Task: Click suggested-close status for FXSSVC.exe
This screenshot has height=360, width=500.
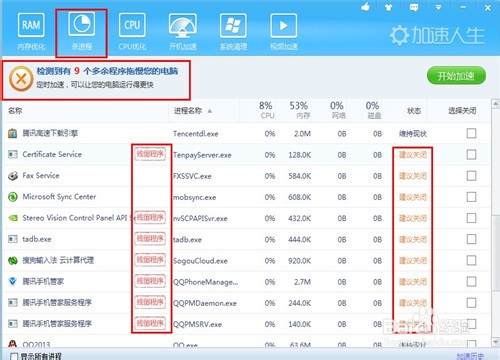Action: pos(413,176)
